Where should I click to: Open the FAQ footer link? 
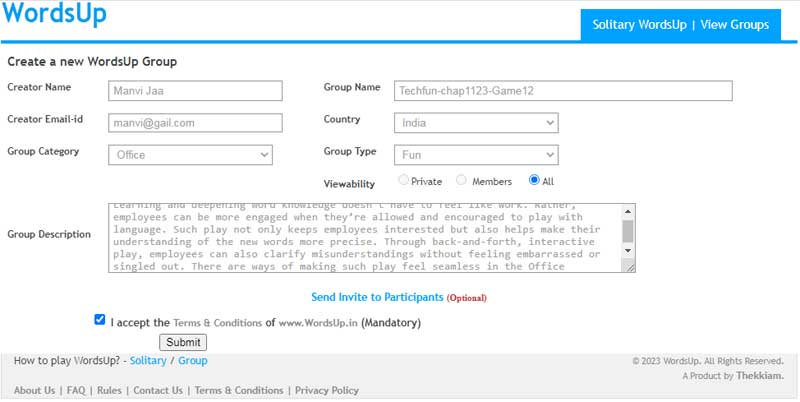76,391
